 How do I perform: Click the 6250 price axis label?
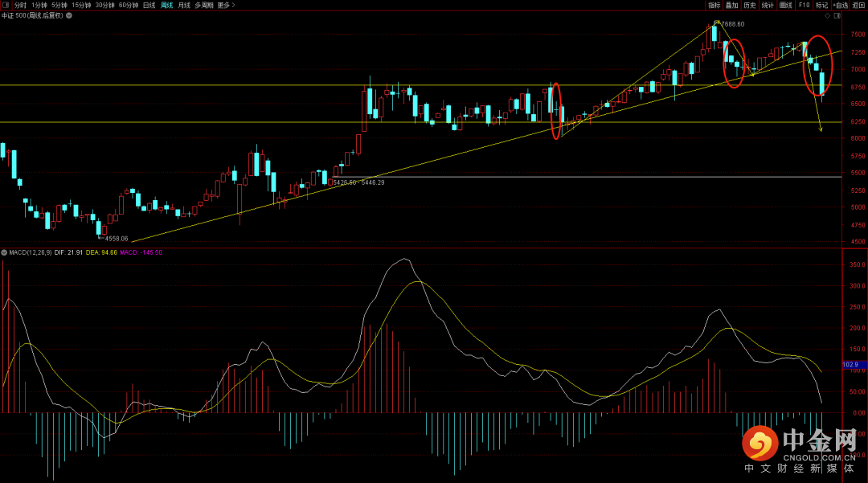coord(858,121)
